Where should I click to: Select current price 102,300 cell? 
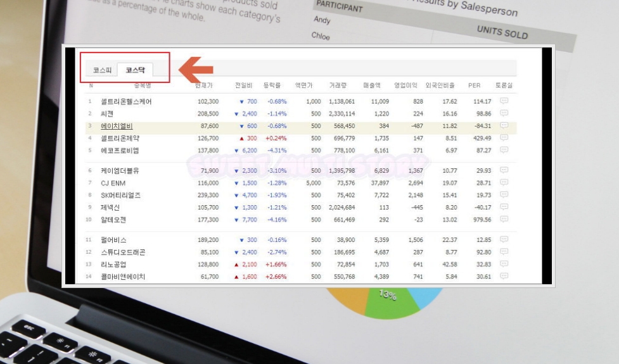208,101
